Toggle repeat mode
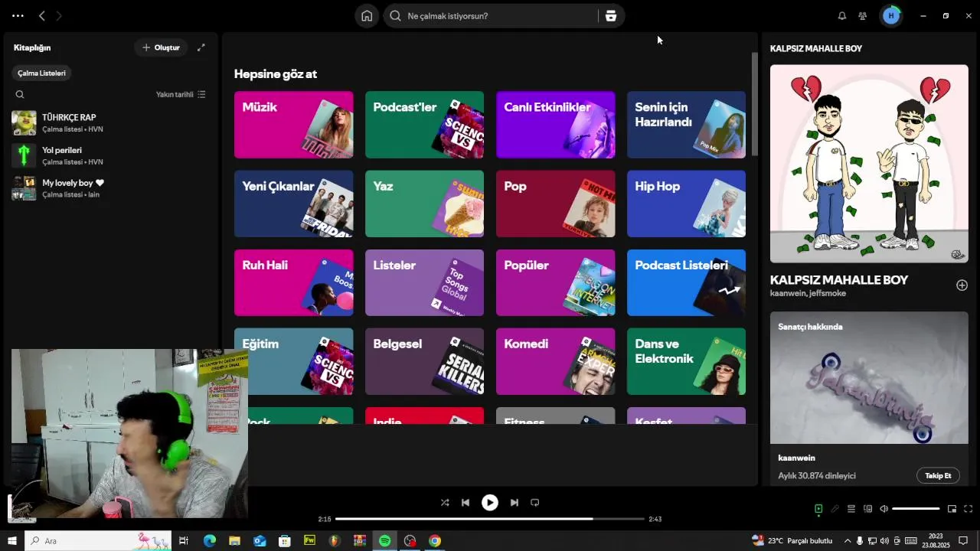This screenshot has height=551, width=980. pyautogui.click(x=535, y=503)
